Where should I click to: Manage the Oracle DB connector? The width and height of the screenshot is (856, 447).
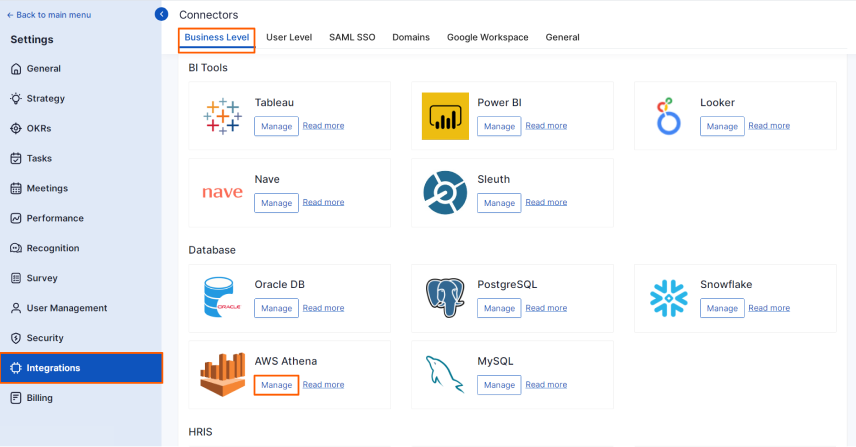276,308
